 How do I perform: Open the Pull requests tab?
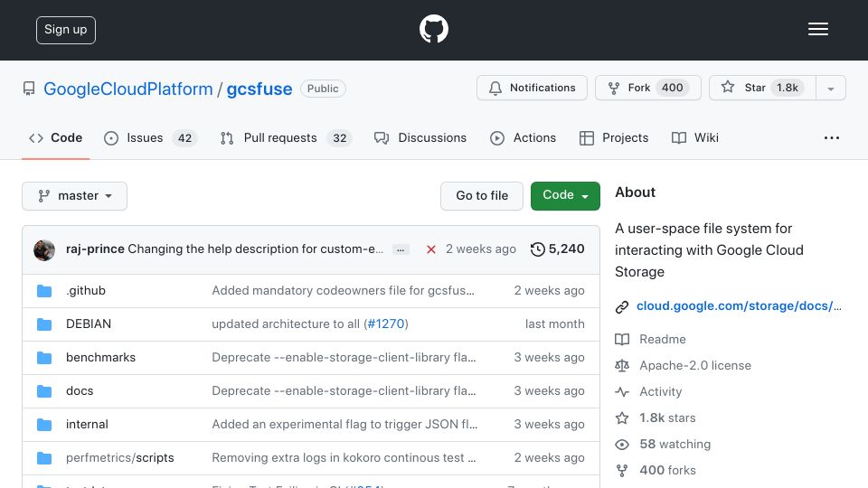[x=286, y=137]
